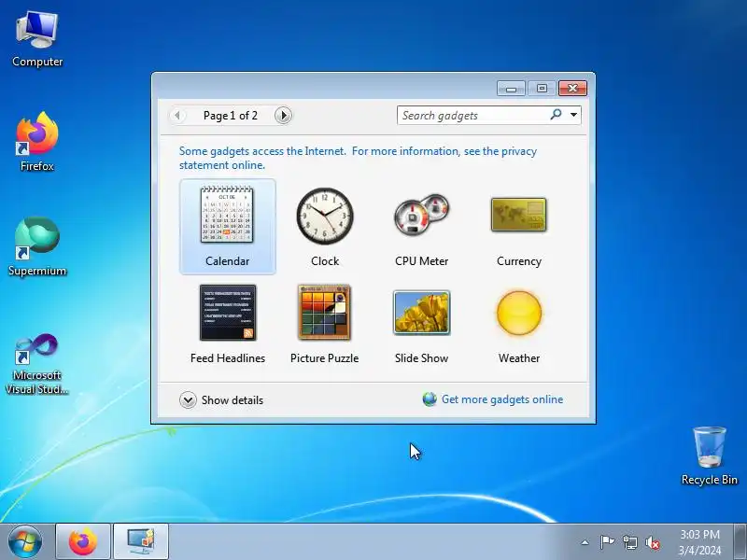This screenshot has width=747, height=560.
Task: Select the Recycle Bin icon
Action: coord(710,456)
